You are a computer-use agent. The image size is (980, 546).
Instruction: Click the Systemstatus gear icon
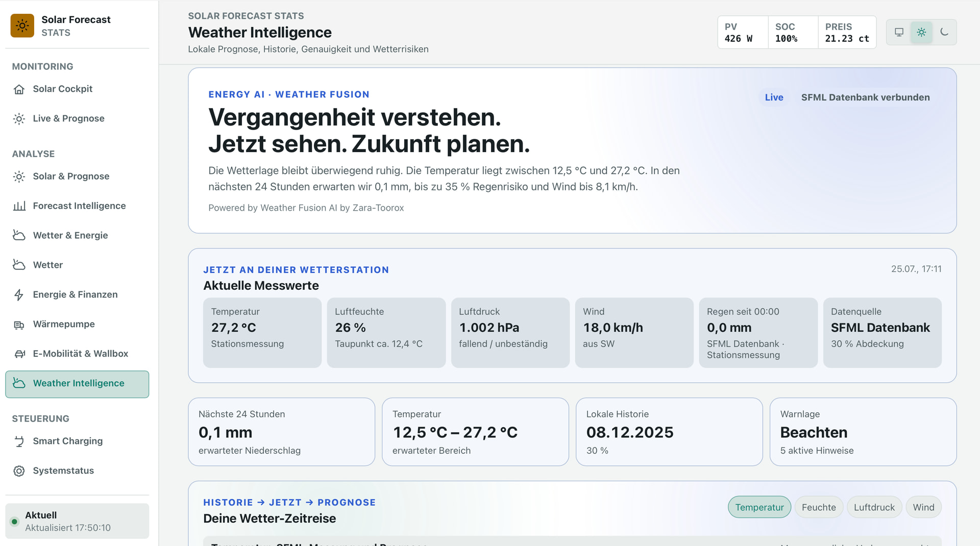pos(19,471)
